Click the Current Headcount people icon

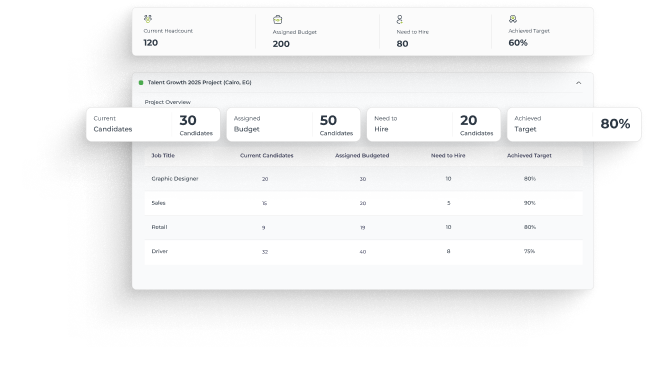coord(148,19)
